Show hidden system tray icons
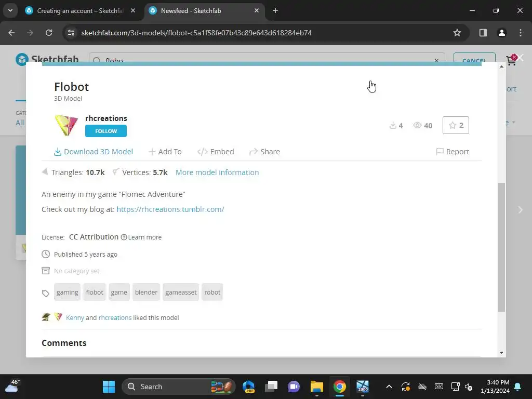The image size is (532, 399). pos(389,387)
